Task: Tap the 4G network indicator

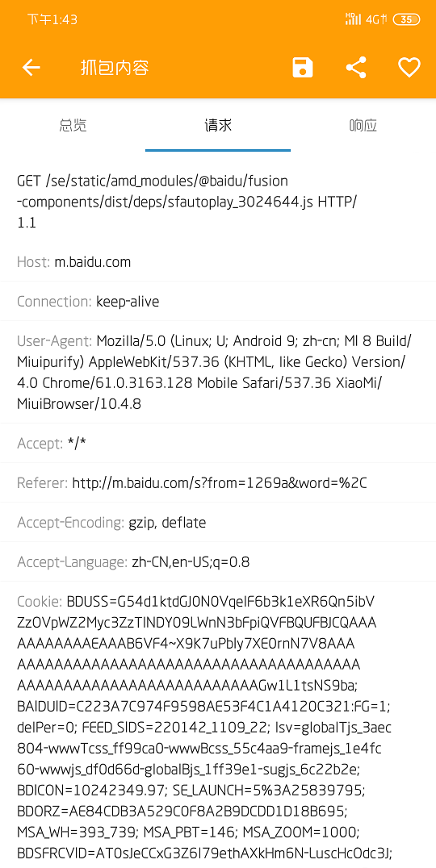Action: pyautogui.click(x=375, y=19)
